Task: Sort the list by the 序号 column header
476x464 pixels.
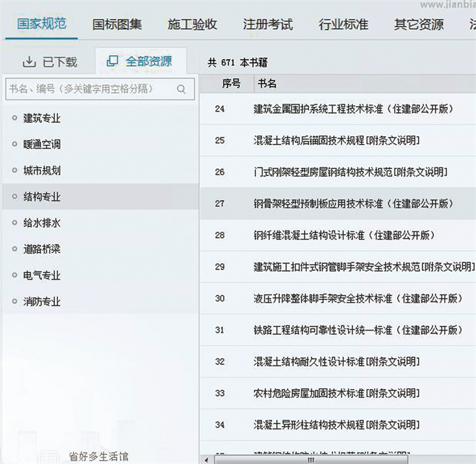Action: pyautogui.click(x=231, y=84)
